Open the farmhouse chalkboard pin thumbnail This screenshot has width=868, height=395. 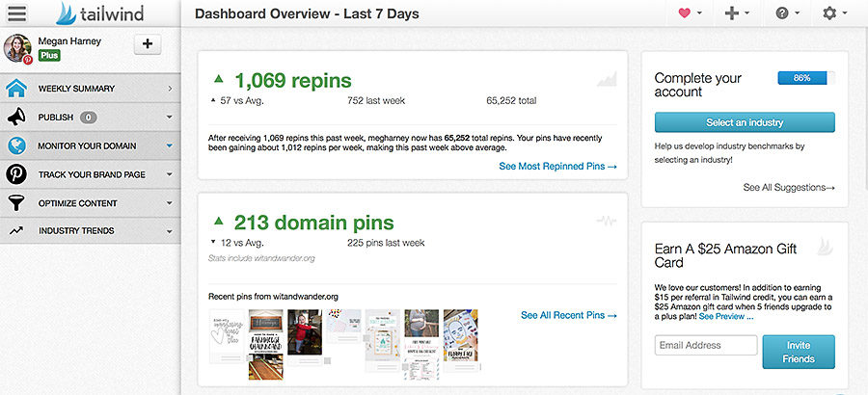[266, 345]
